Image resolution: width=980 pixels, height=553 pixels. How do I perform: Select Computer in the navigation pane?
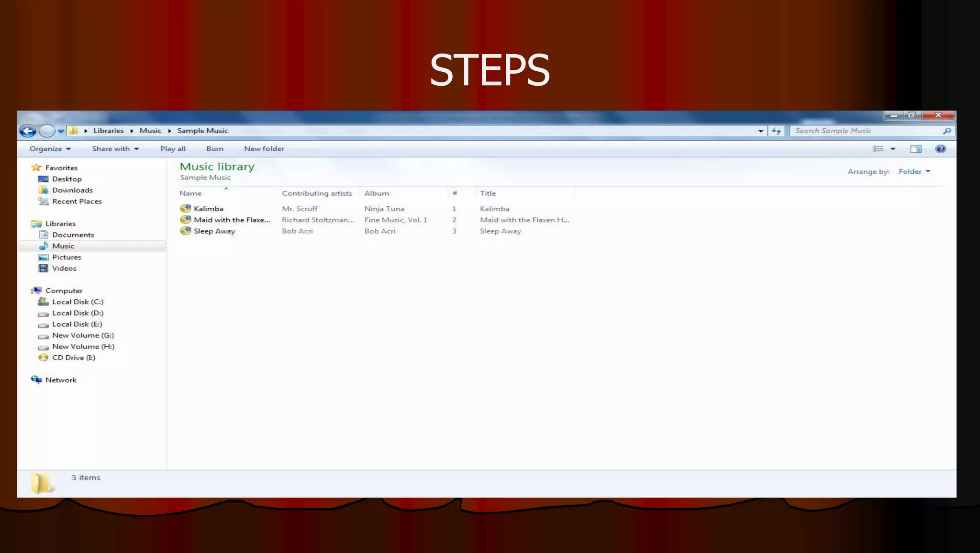[x=64, y=291]
